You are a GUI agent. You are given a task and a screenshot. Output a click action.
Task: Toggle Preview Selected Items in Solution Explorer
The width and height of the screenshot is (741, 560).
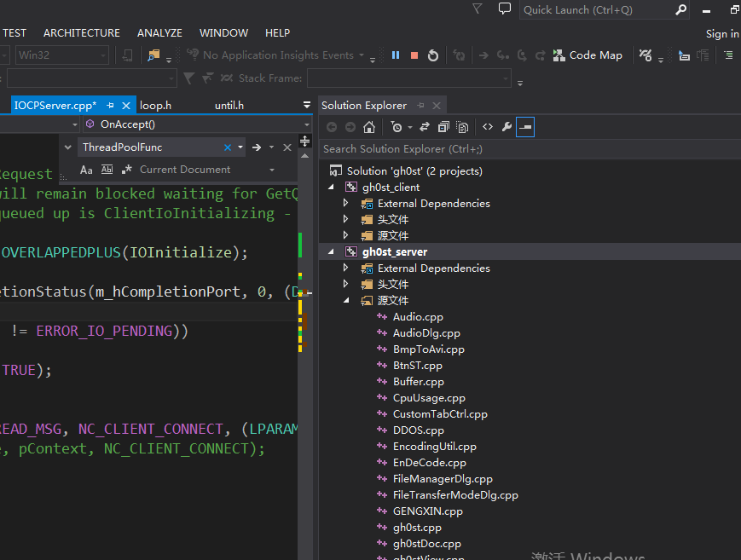pos(525,127)
